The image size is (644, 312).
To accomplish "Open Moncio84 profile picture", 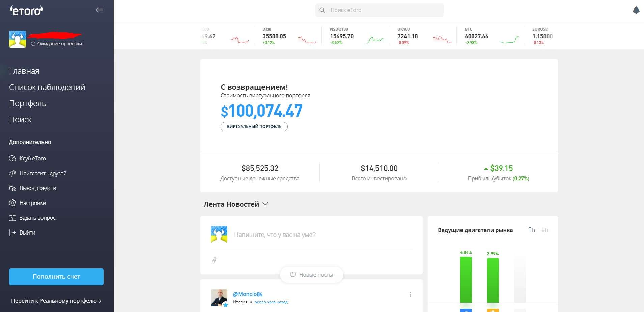I will [x=219, y=298].
